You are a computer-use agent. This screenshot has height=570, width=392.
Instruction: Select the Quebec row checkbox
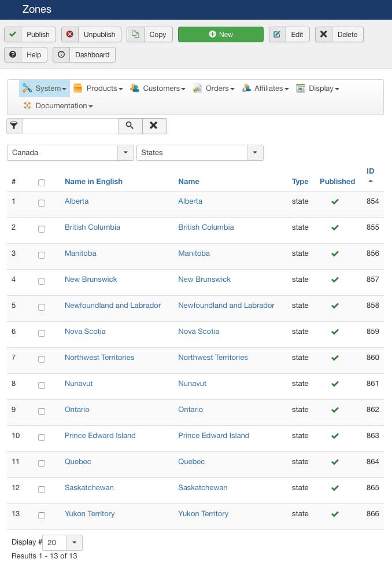[x=42, y=464]
